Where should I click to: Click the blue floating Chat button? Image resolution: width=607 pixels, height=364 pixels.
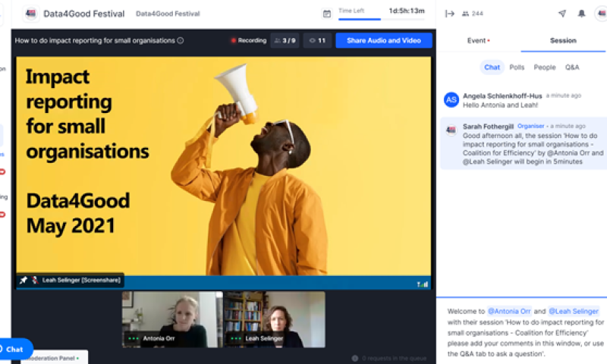coord(14,349)
